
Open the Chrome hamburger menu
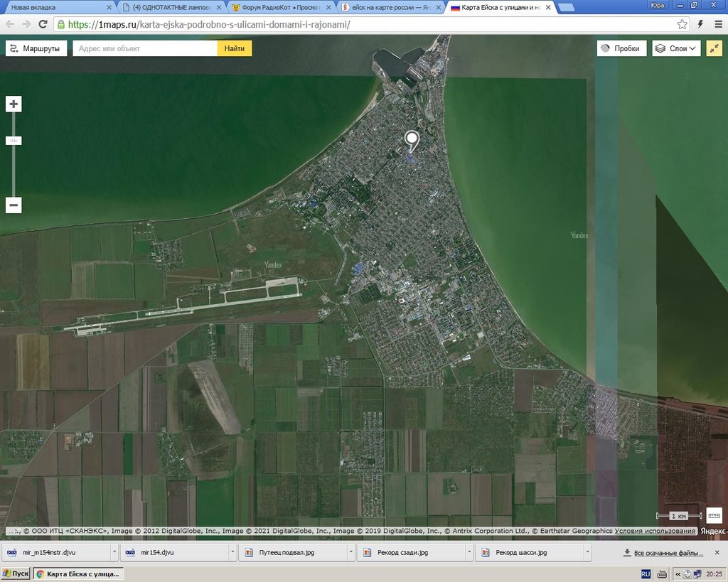[x=718, y=24]
